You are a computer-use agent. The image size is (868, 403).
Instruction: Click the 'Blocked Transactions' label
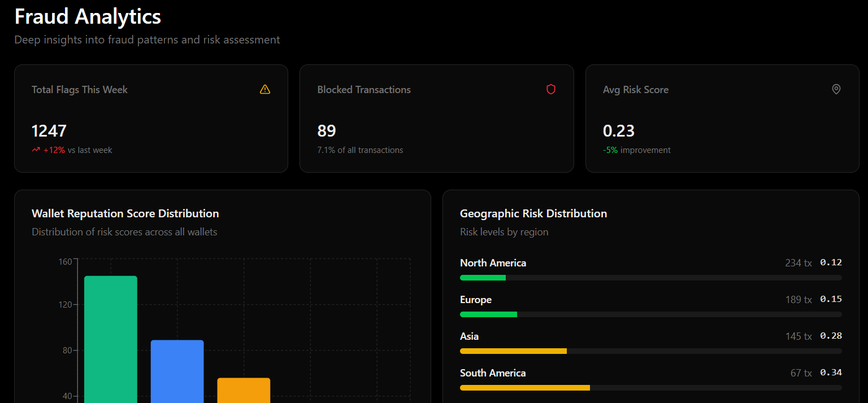point(364,90)
